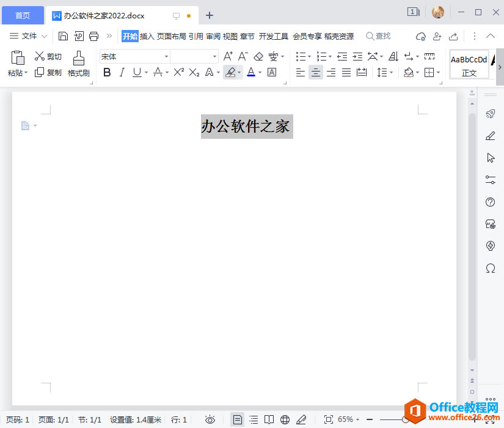Click the blue font color button
This screenshot has height=428, width=504.
250,72
